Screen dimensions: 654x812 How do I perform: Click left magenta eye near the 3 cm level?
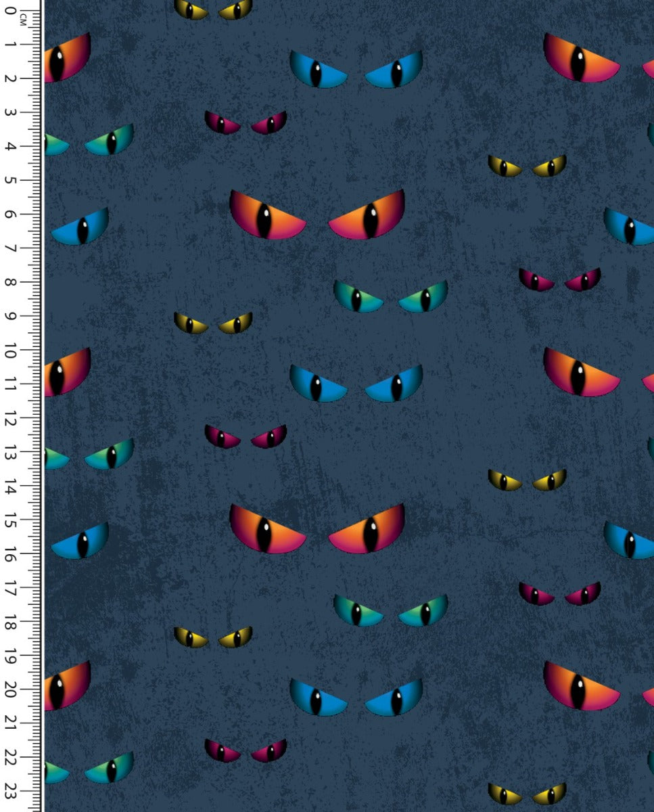click(x=223, y=123)
